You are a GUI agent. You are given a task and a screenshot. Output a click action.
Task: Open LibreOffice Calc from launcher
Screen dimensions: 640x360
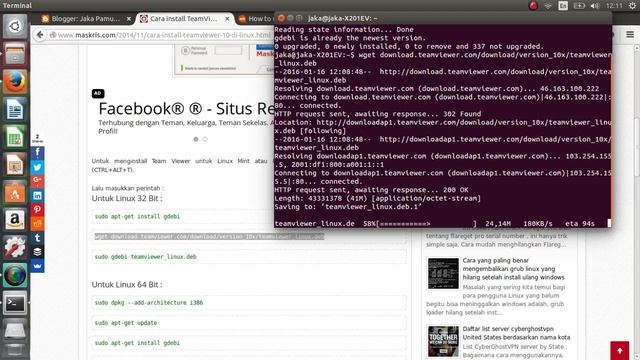click(x=15, y=137)
